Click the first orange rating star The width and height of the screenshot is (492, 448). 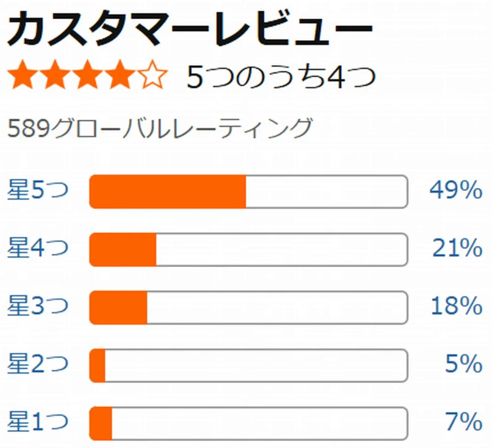point(23,75)
